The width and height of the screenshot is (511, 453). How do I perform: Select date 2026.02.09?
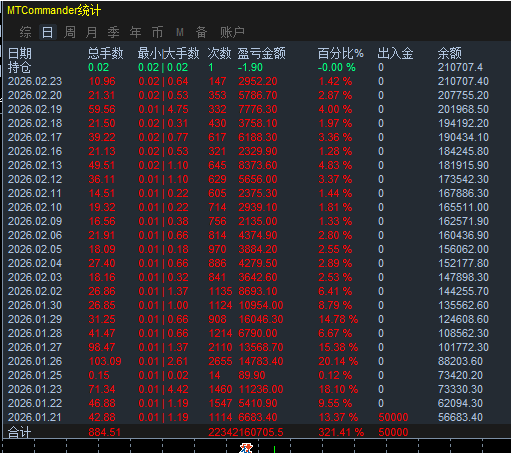pos(35,221)
